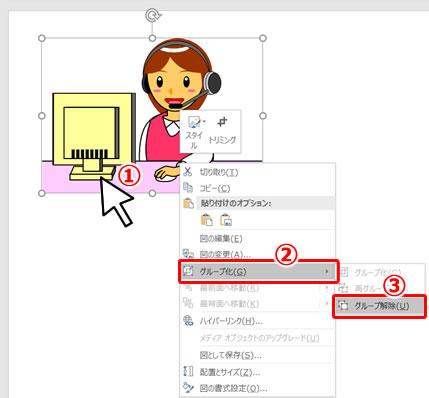Open ハイパーリンク(H)... from the menu
The height and width of the screenshot is (398, 429).
tap(257, 321)
